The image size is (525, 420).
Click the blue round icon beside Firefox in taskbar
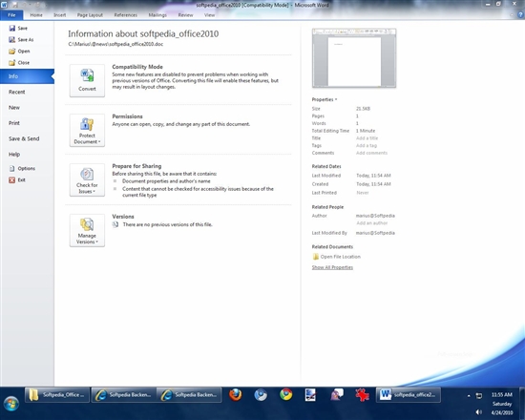(x=261, y=395)
